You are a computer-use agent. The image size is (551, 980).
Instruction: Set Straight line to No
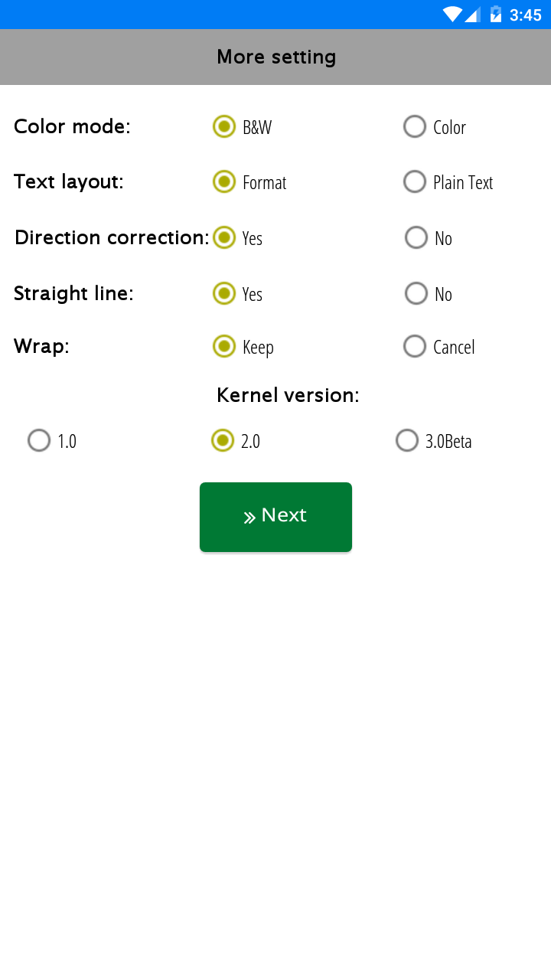point(416,293)
